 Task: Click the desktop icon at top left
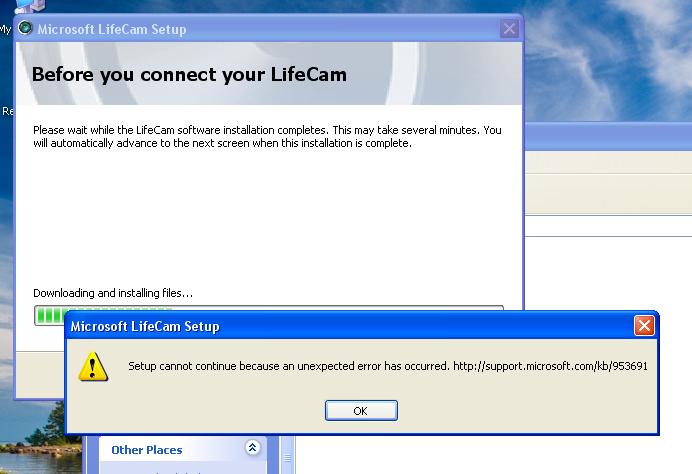[30, 6]
